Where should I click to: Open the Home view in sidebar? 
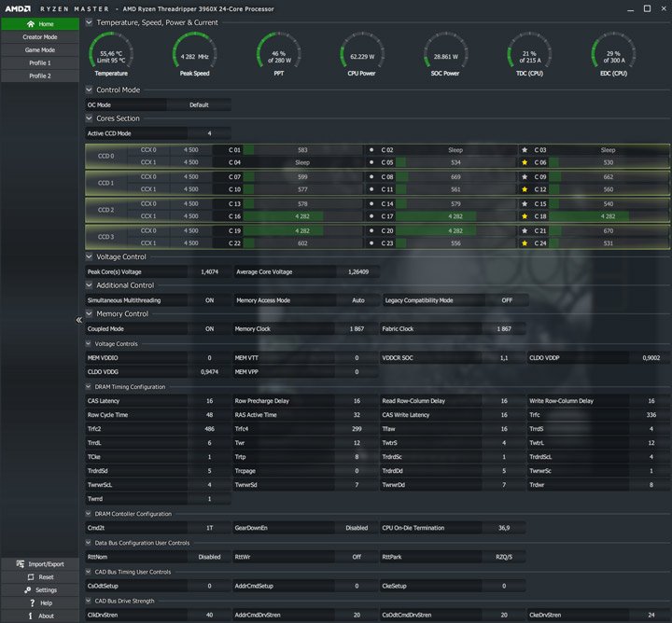[40, 24]
